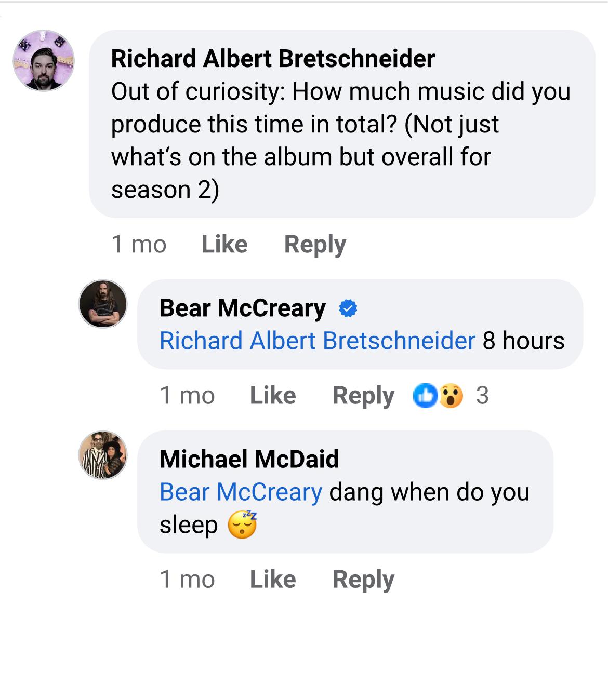Open the Michael McDaid author name
Screen dimensions: 608x700
pos(249,459)
